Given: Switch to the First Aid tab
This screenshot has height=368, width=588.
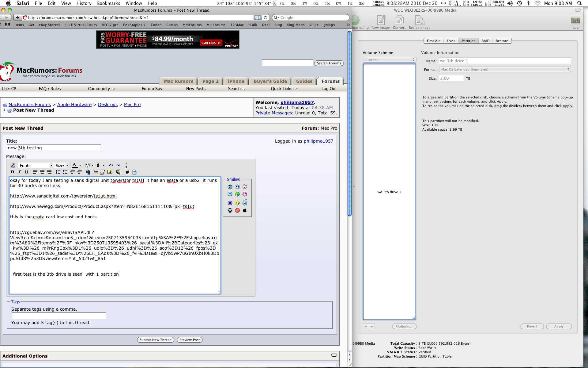Looking at the screenshot, I should pos(433,41).
